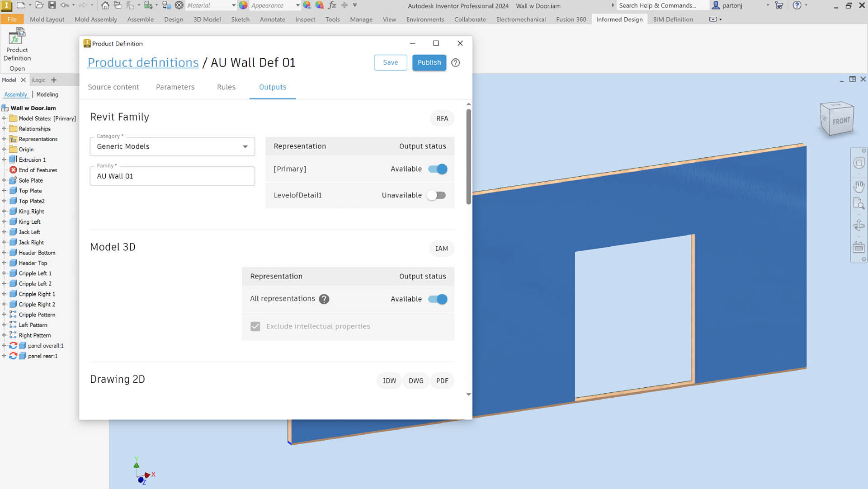Click the Publish button
The height and width of the screenshot is (489, 868).
point(429,63)
